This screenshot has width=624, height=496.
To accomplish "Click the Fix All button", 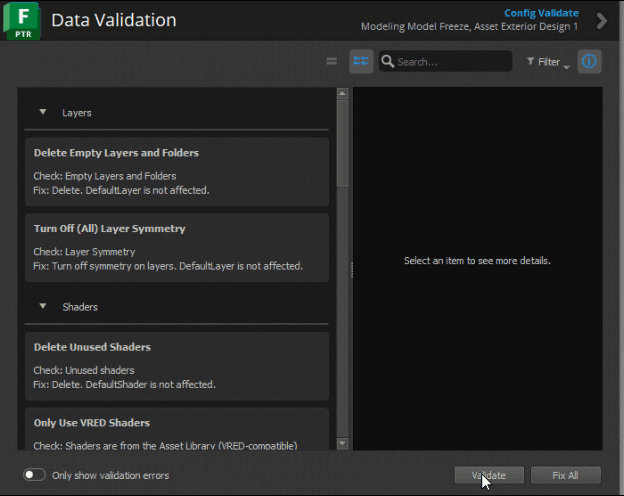I will tap(566, 475).
